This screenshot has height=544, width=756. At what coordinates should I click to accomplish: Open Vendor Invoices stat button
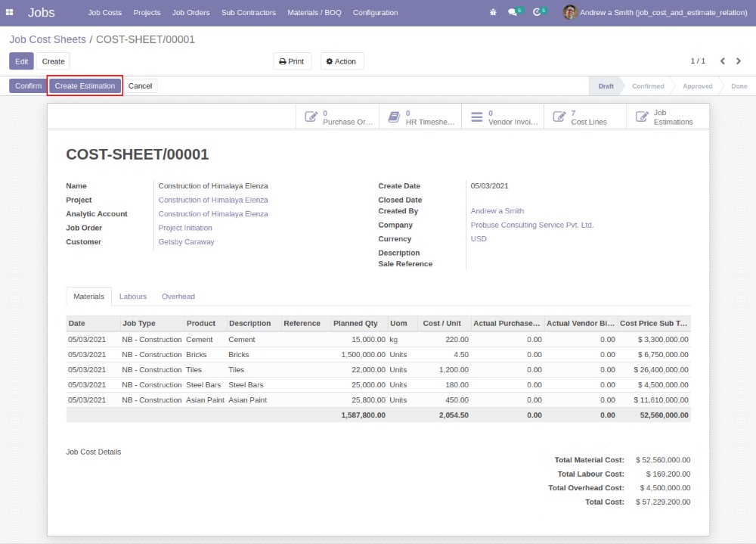pos(503,117)
